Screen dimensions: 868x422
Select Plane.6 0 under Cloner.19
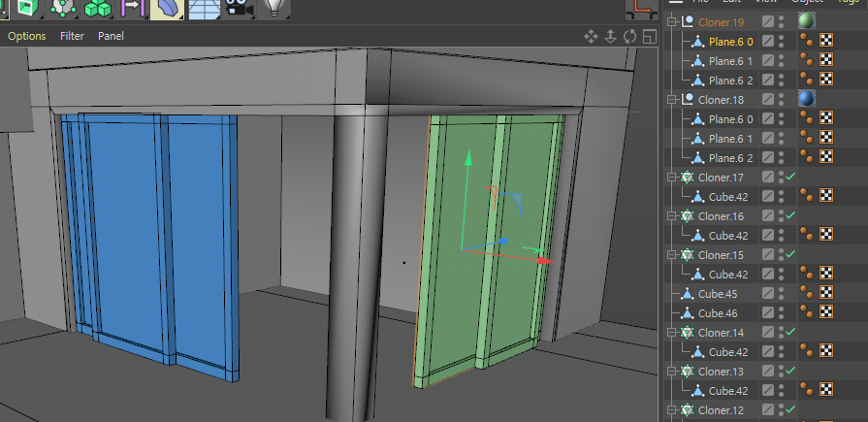(x=730, y=42)
